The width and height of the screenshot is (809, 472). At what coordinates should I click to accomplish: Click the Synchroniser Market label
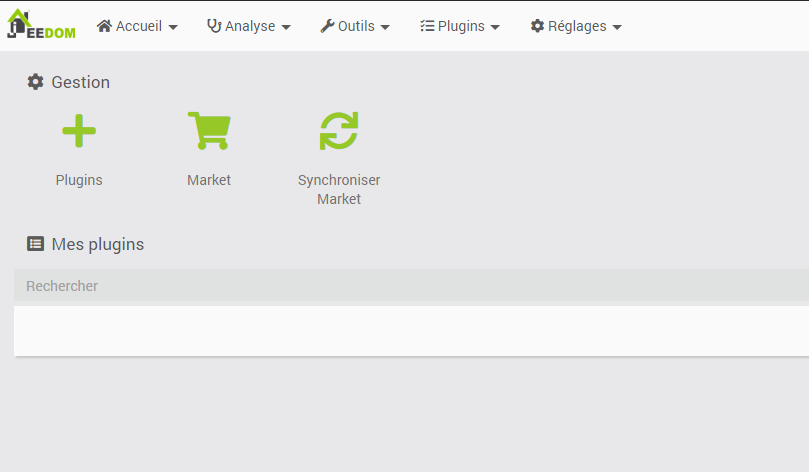pyautogui.click(x=339, y=189)
